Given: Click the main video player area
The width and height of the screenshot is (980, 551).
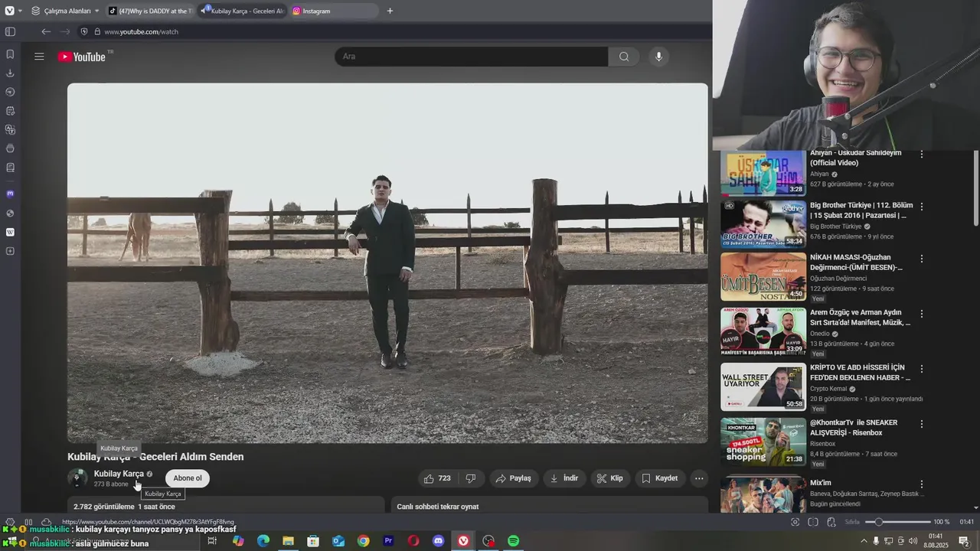Looking at the screenshot, I should (387, 262).
